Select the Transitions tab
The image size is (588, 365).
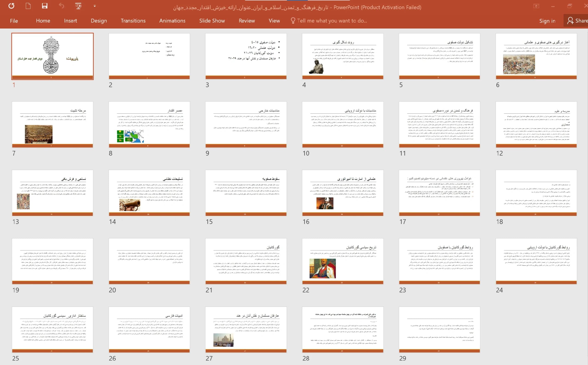point(133,21)
